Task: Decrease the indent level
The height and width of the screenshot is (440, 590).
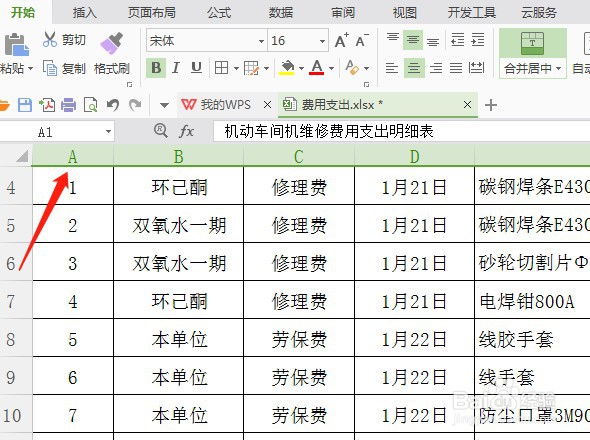Action: 458,40
